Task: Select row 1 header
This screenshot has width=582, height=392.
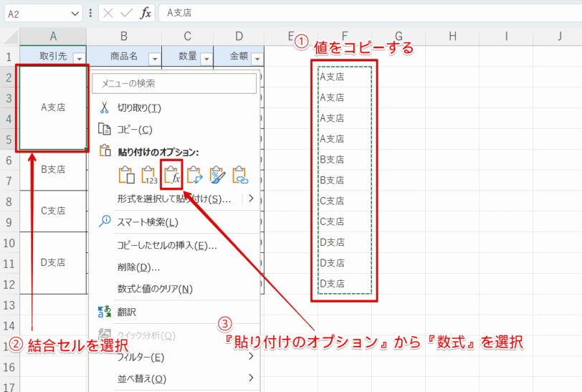Action: [9, 57]
